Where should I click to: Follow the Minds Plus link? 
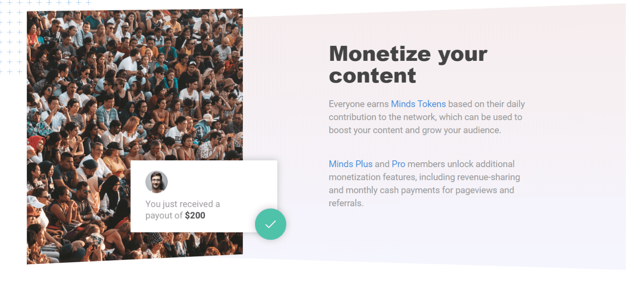(x=351, y=164)
